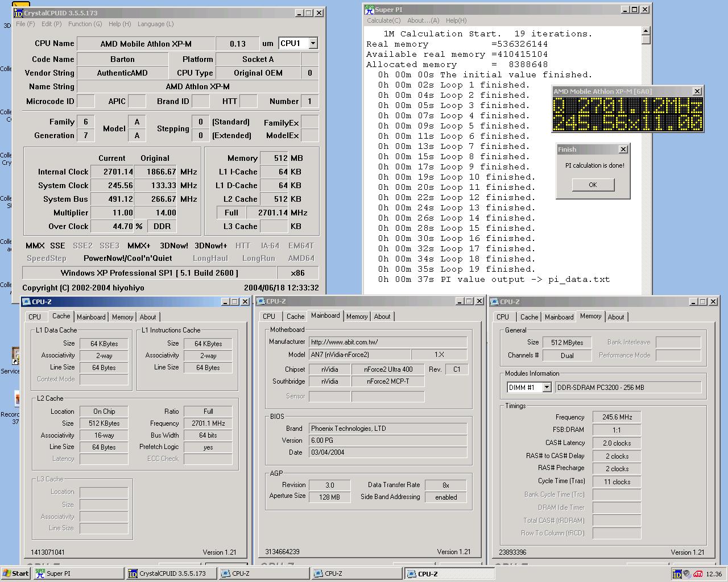Confirm the Finish dialog with OK
The width and height of the screenshot is (728, 582).
coord(593,185)
